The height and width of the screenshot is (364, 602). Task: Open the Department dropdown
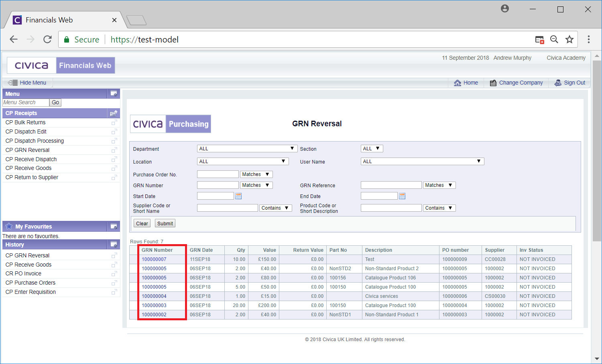point(247,148)
